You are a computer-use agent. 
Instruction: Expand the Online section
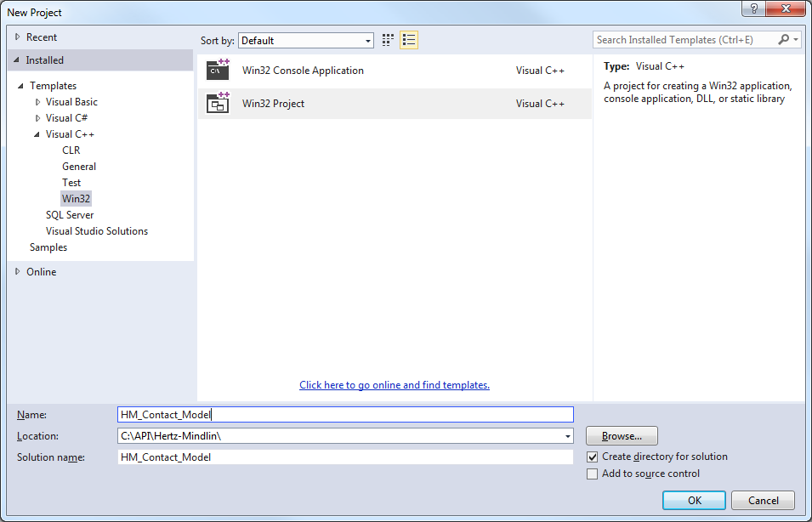18,272
